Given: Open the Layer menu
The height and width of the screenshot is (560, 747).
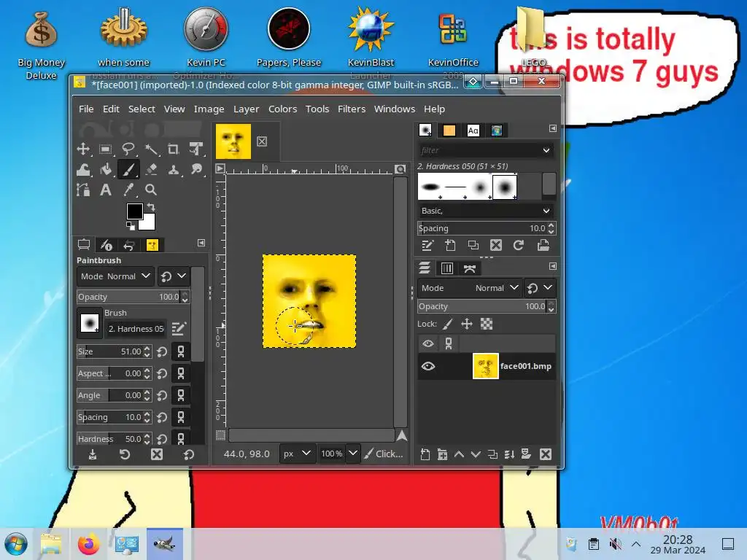Looking at the screenshot, I should click(246, 109).
